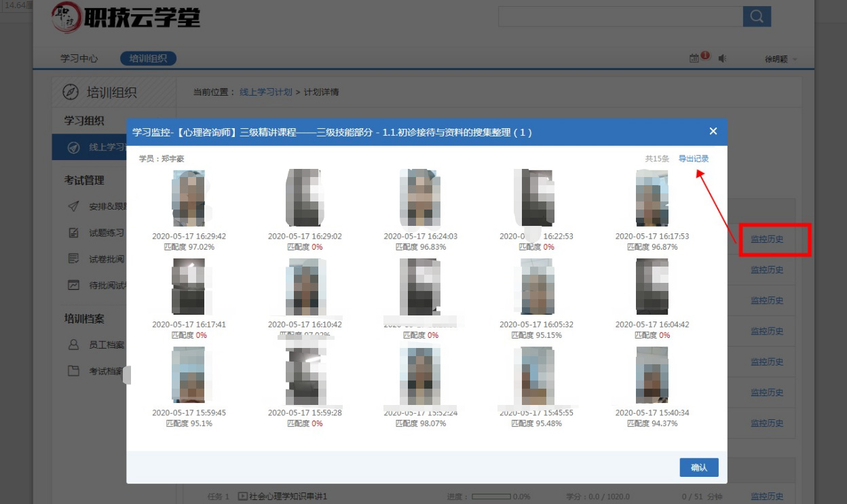The width and height of the screenshot is (847, 504).
Task: Click the red-boxed 监控历史 link
Action: (767, 239)
